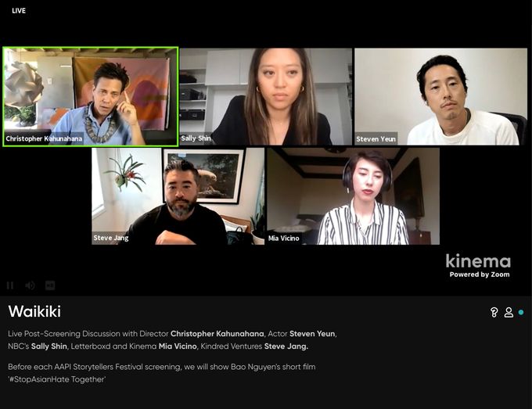This screenshot has height=409, width=532.
Task: Click the Steven Yeun name label
Action: [x=376, y=139]
